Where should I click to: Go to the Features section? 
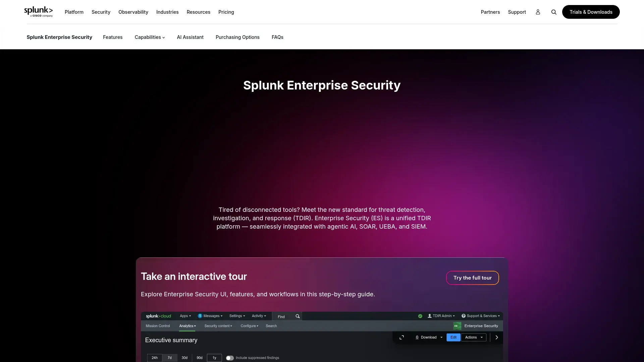tap(113, 37)
